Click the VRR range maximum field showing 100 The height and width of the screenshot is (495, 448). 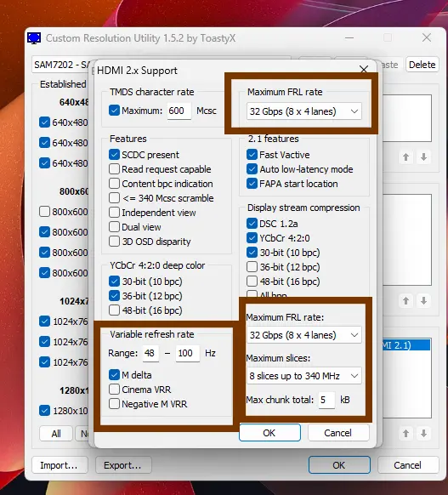187,353
